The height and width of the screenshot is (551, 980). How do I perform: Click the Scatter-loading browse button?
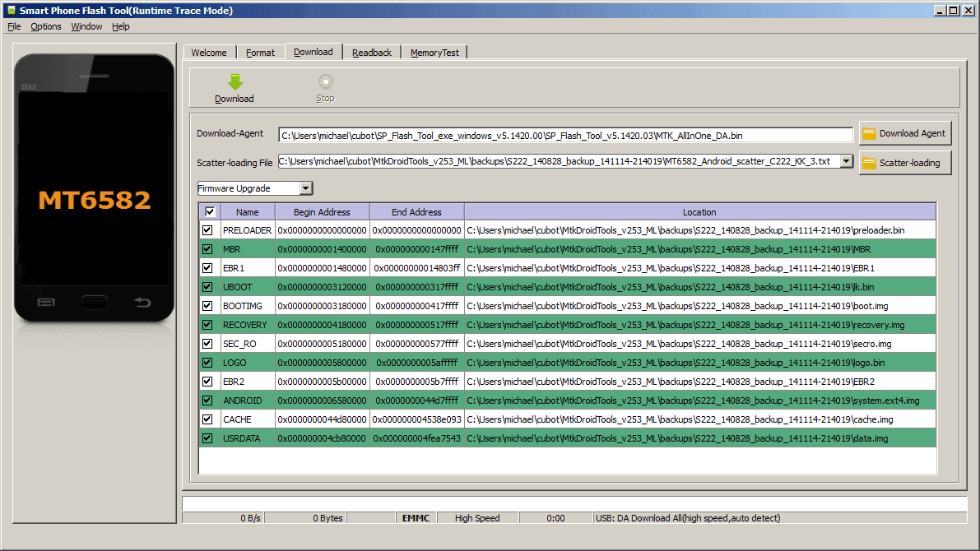pyautogui.click(x=904, y=163)
